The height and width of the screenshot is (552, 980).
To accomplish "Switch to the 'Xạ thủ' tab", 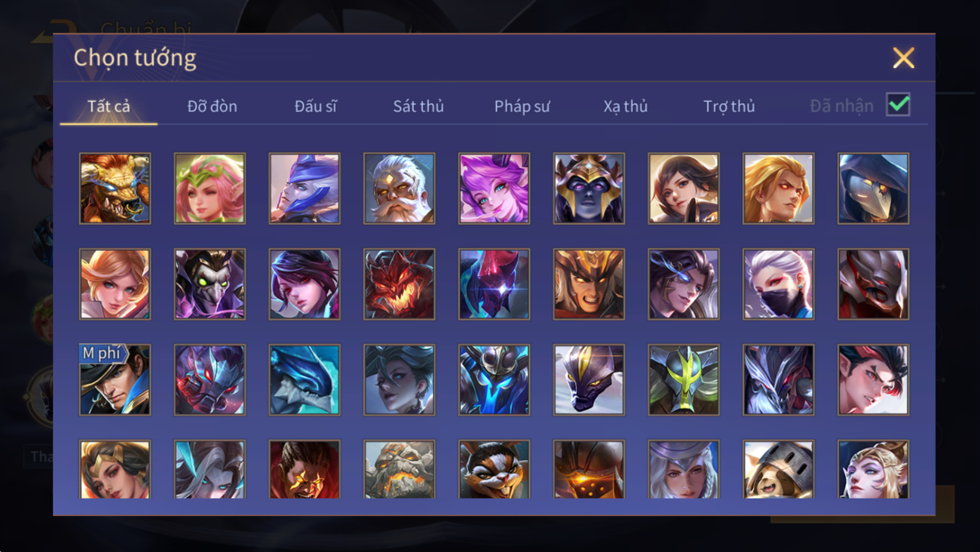I will pyautogui.click(x=625, y=106).
